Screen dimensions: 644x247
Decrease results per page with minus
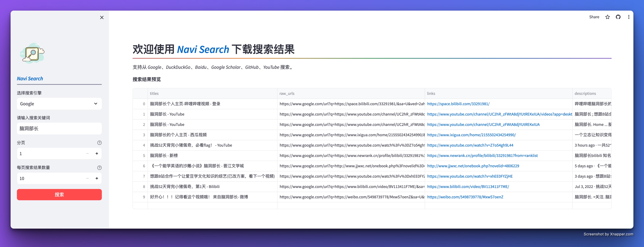[x=87, y=178]
